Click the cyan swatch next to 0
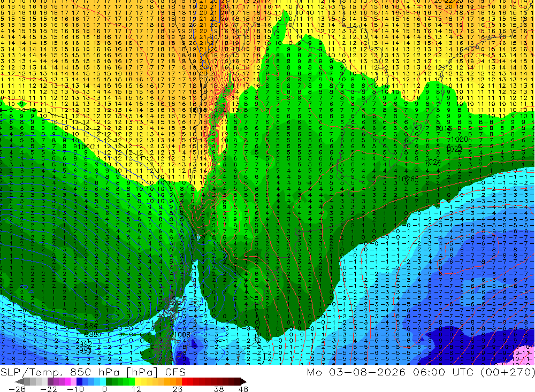This screenshot has height=392, width=535. 103,381
